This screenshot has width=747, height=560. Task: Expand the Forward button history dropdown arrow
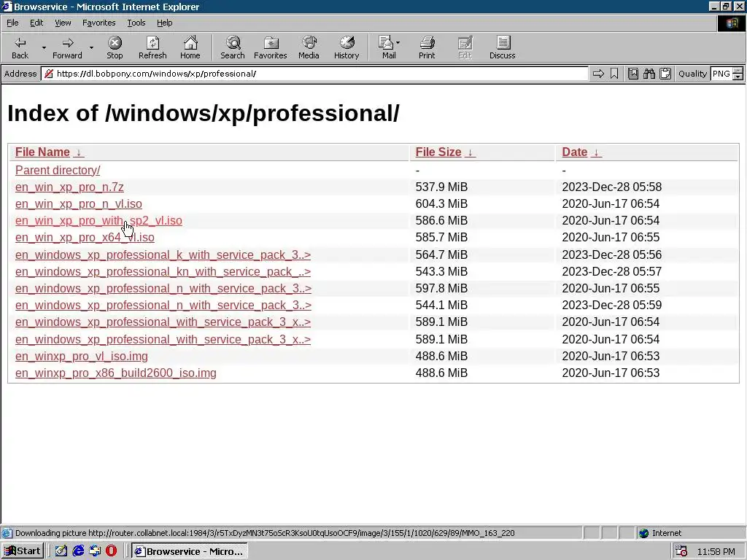91,47
